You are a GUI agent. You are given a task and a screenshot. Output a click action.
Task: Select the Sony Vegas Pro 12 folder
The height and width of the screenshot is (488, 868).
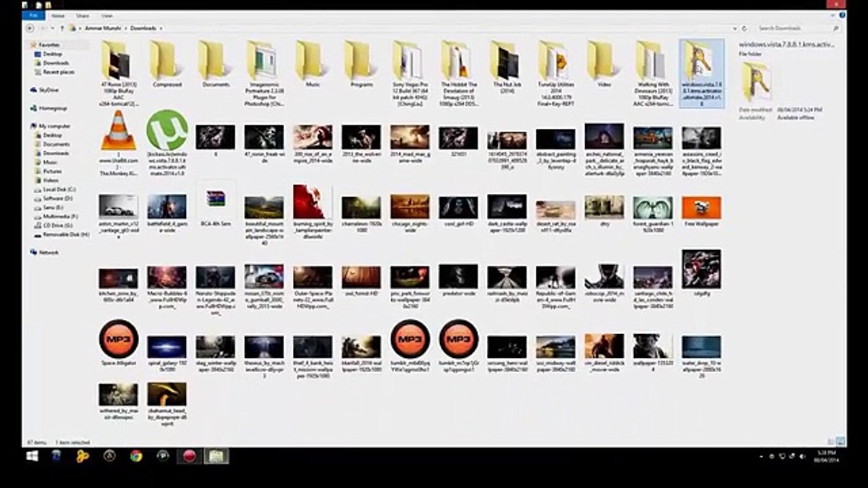pyautogui.click(x=410, y=73)
